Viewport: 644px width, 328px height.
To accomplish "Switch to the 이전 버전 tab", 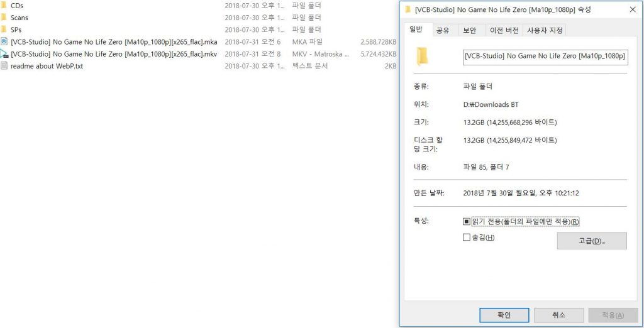I will (504, 30).
